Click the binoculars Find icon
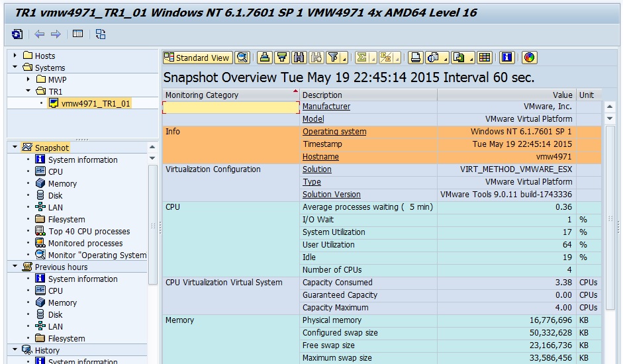Viewport: 623px width, 364px height. point(299,58)
